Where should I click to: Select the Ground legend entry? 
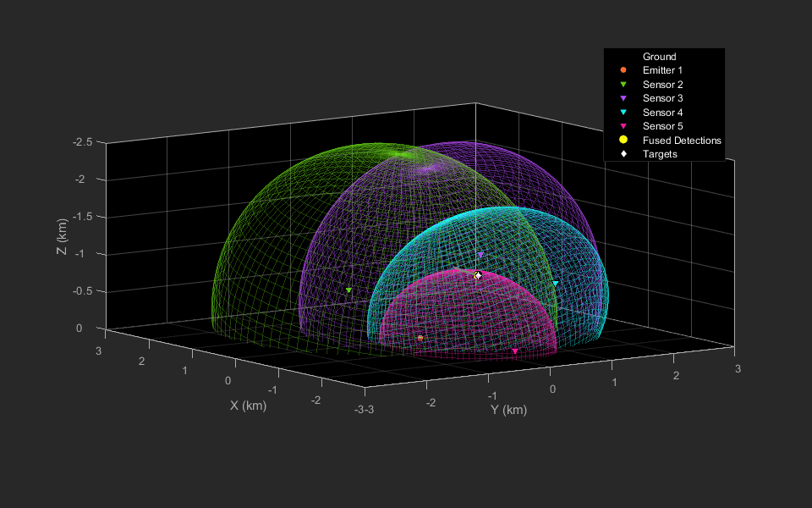coord(659,57)
